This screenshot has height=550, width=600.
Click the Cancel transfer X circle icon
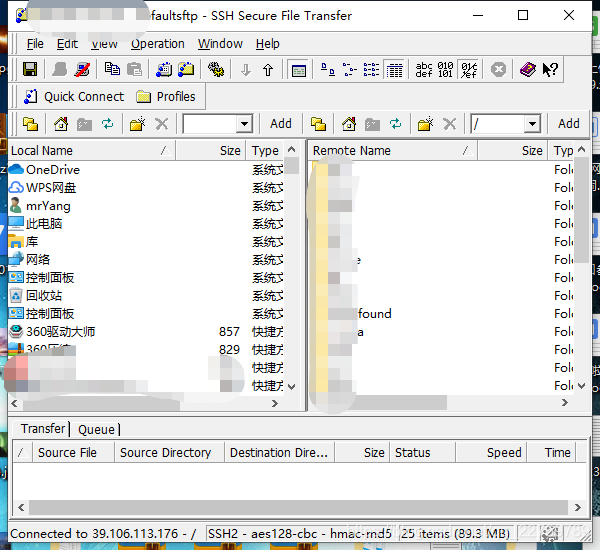click(x=498, y=70)
